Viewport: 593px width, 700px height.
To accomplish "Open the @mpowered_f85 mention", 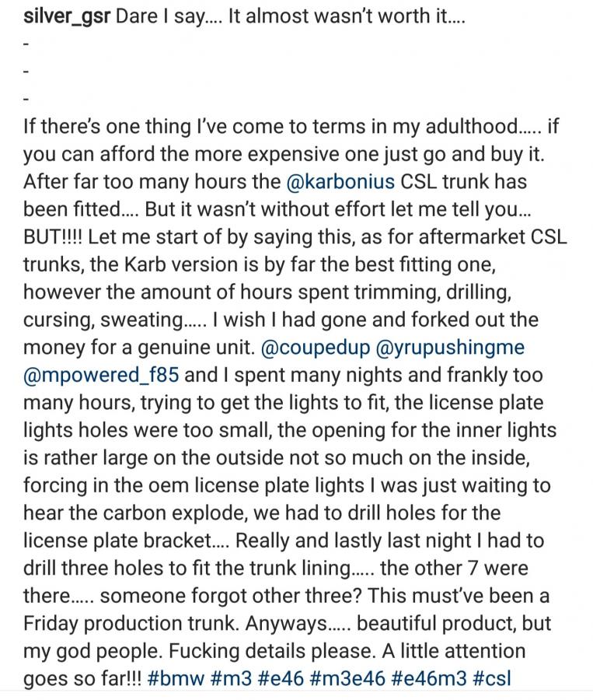I will pos(101,376).
